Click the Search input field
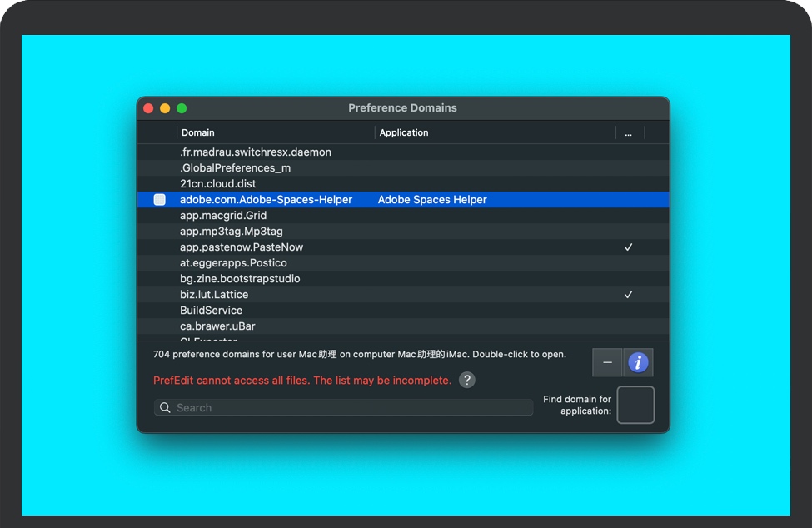Screen dimensions: 812x528 pyautogui.click(x=350, y=408)
